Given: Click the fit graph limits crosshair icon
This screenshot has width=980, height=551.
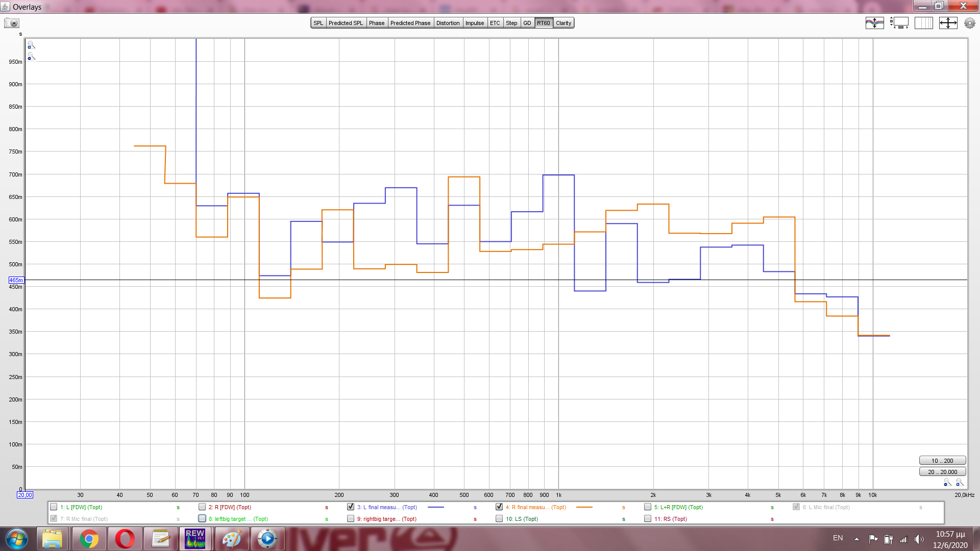Looking at the screenshot, I should tap(948, 23).
